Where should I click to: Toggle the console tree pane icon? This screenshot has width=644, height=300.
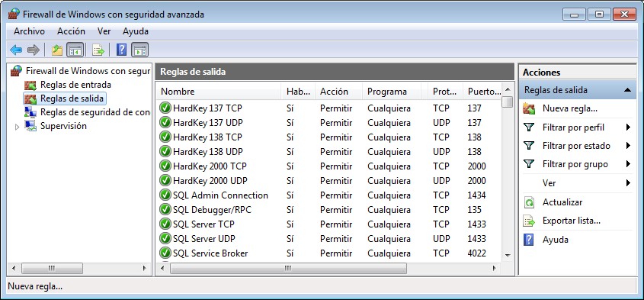(x=75, y=50)
